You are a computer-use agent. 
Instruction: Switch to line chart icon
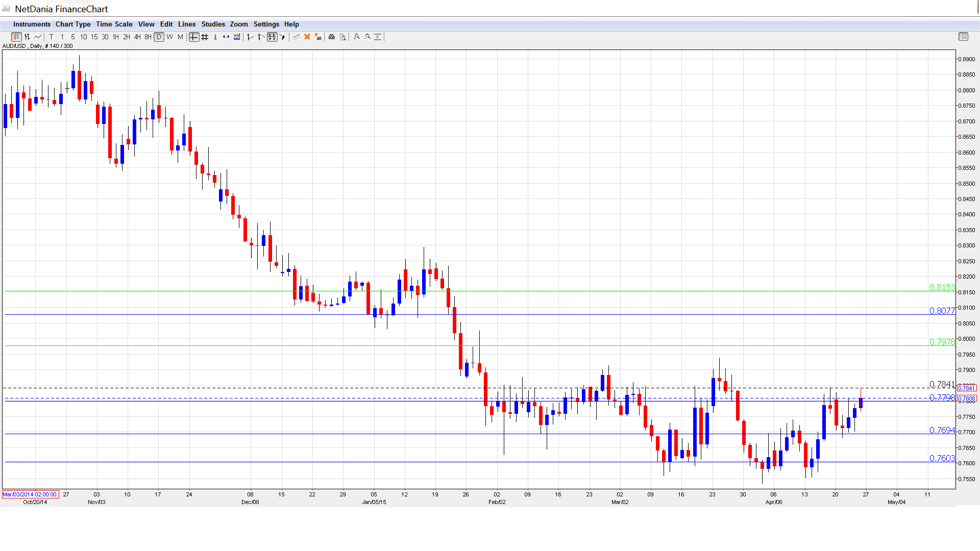[x=38, y=37]
